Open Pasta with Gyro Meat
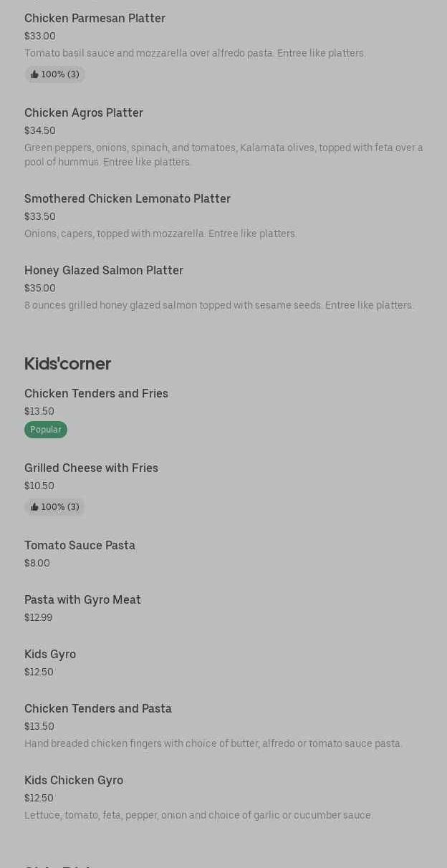The image size is (447, 868). (x=82, y=600)
